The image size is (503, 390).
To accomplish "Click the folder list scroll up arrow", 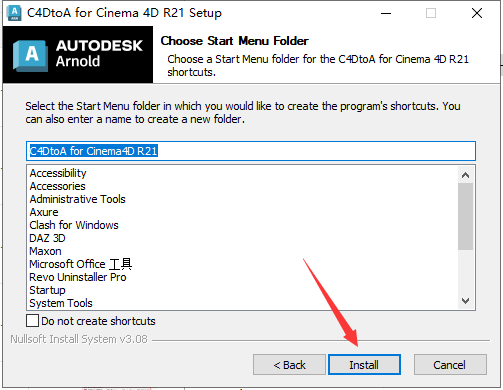I will 466,175.
